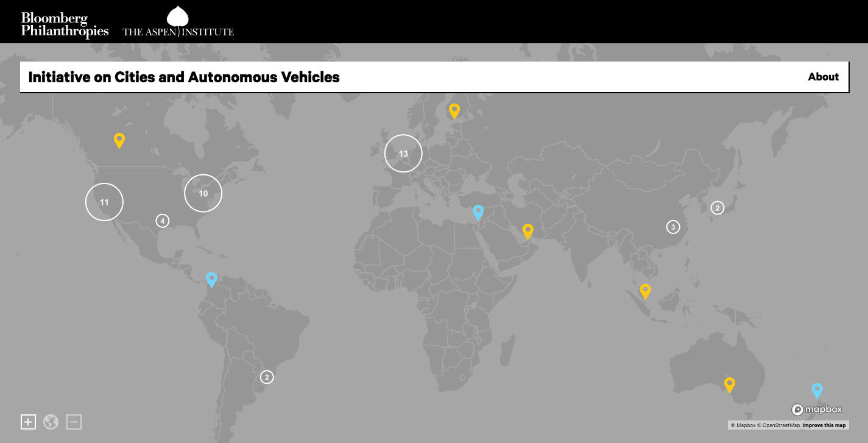Image resolution: width=868 pixels, height=443 pixels.
Task: Click the blue pin near New Zealand
Action: [817, 390]
